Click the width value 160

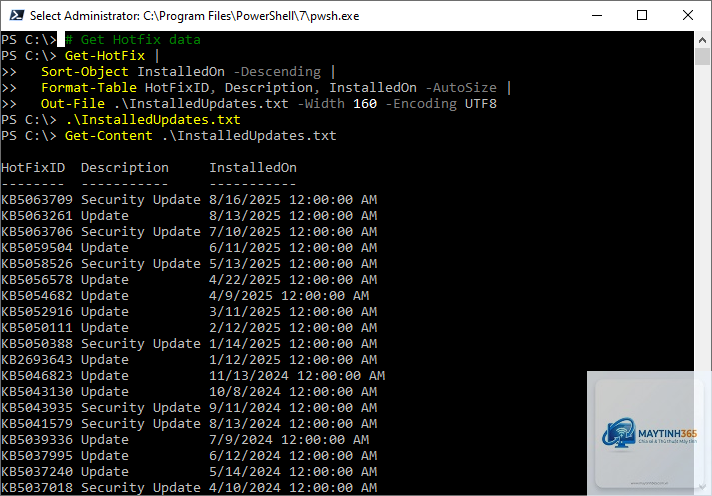pyautogui.click(x=365, y=104)
